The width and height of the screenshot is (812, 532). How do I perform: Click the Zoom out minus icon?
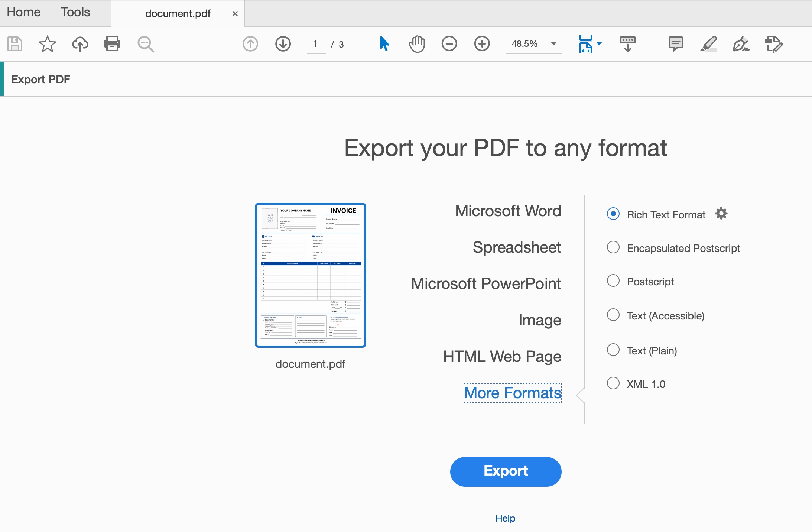click(x=449, y=44)
